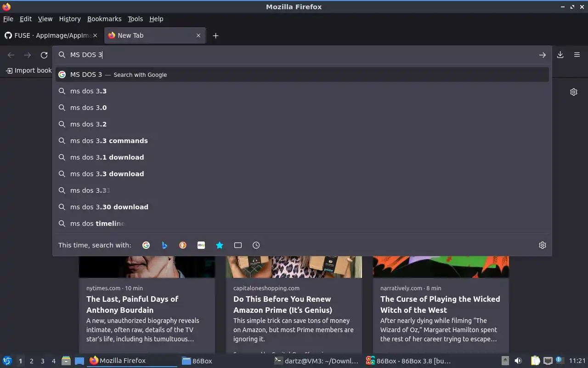Click the narratively.com article thumbnail image

pos(441,267)
